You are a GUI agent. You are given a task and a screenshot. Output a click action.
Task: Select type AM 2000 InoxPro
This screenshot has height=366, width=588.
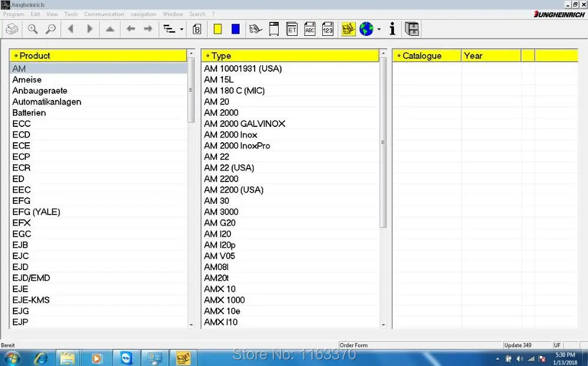pos(290,146)
